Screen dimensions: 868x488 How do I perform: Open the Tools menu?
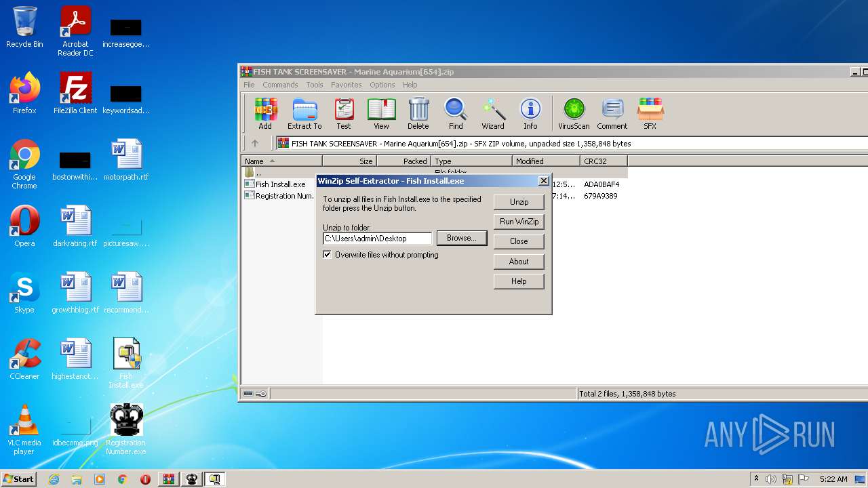coord(315,85)
